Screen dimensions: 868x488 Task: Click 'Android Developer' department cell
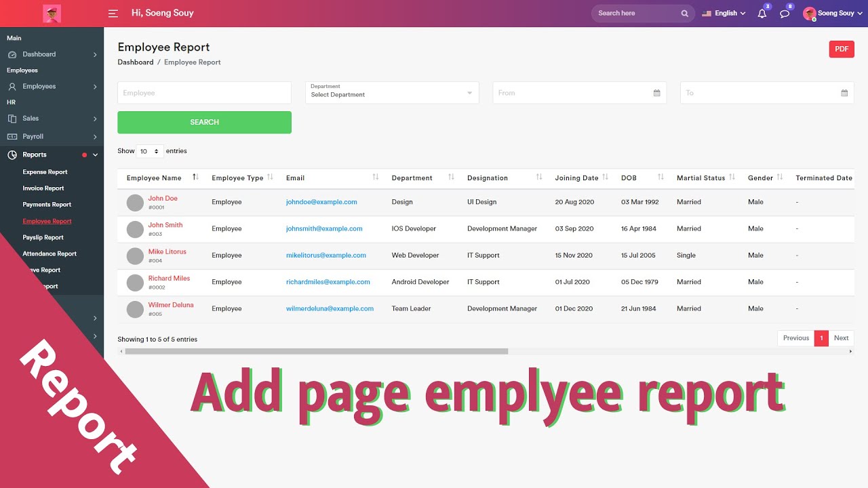(420, 282)
